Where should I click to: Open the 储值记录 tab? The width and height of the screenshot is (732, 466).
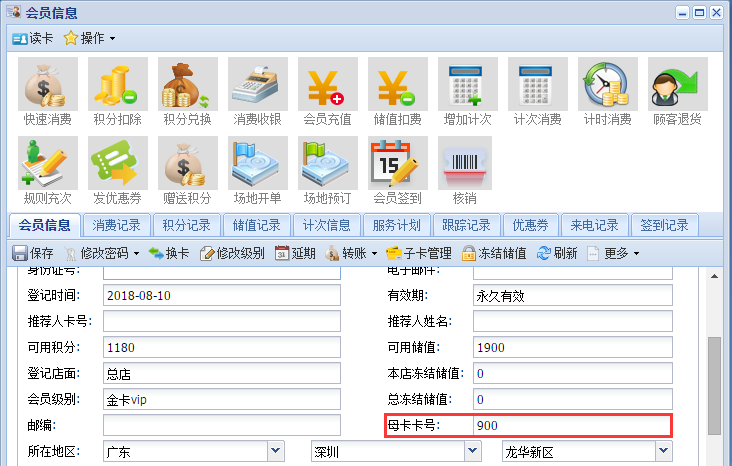256,225
